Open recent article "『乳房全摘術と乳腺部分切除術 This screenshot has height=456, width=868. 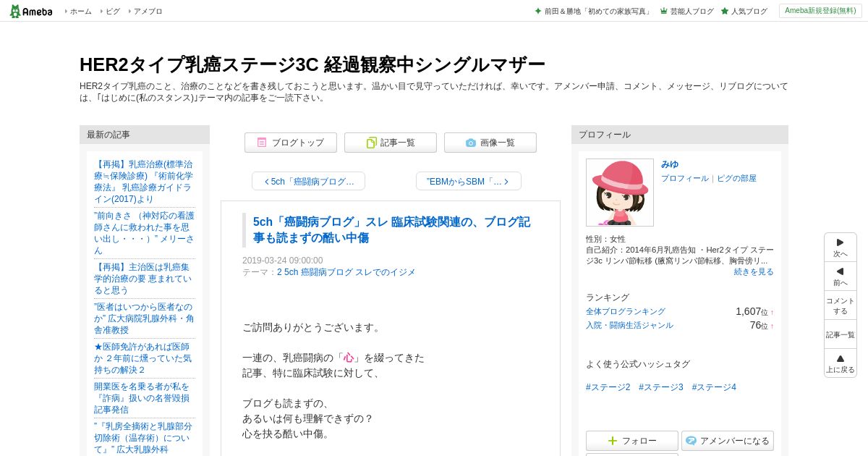click(x=143, y=438)
